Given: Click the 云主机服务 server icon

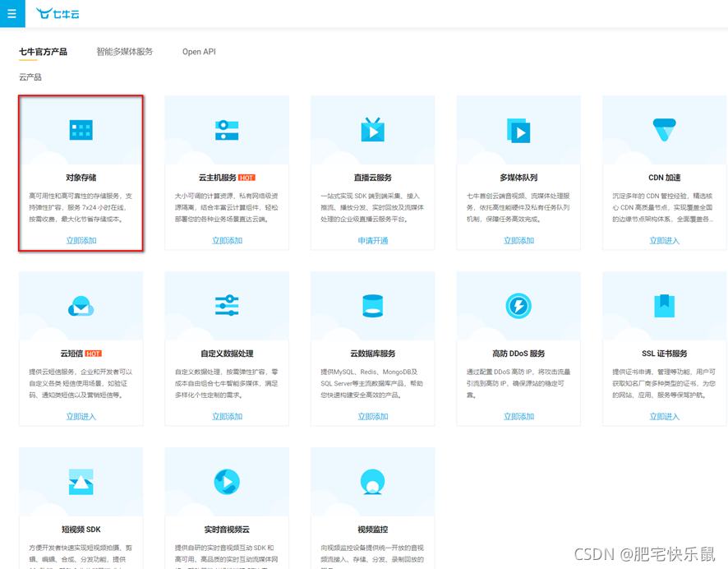Looking at the screenshot, I should 227,130.
